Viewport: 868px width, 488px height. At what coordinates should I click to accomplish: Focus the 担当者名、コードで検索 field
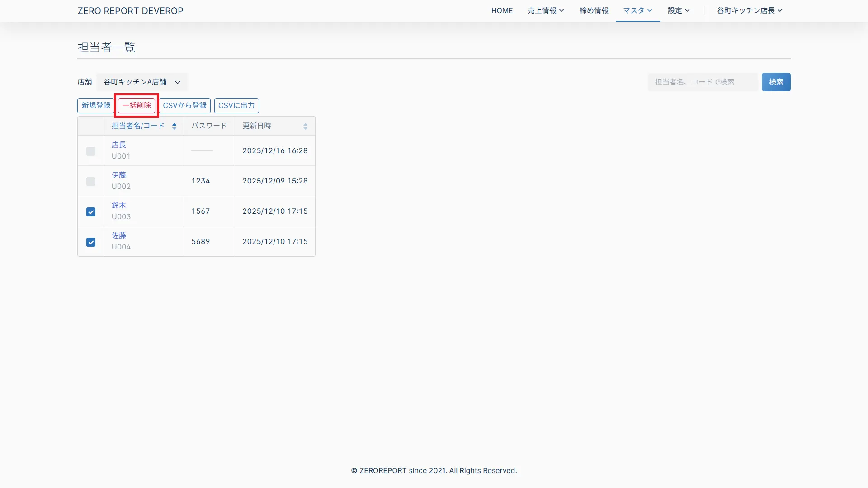click(x=703, y=82)
